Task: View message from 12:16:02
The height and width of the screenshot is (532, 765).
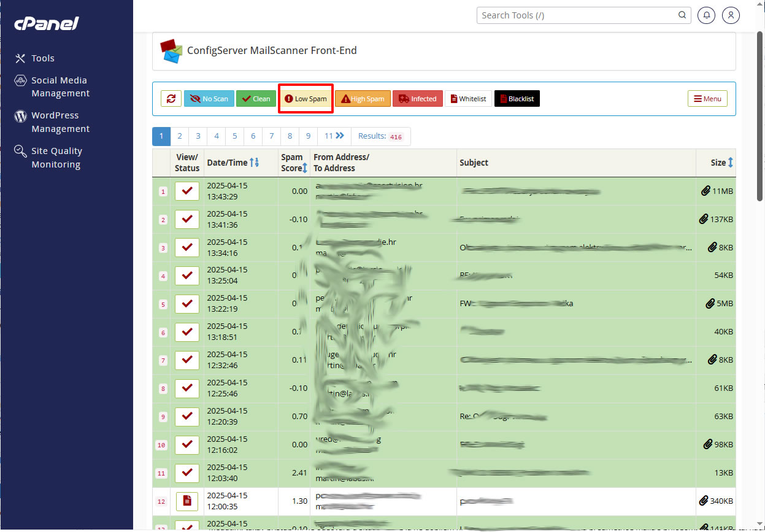Action: click(x=187, y=445)
